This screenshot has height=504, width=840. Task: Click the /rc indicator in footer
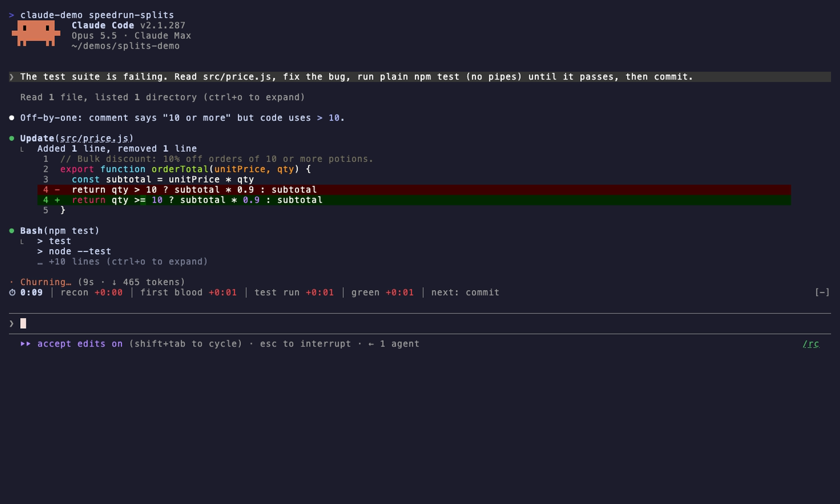pos(811,344)
